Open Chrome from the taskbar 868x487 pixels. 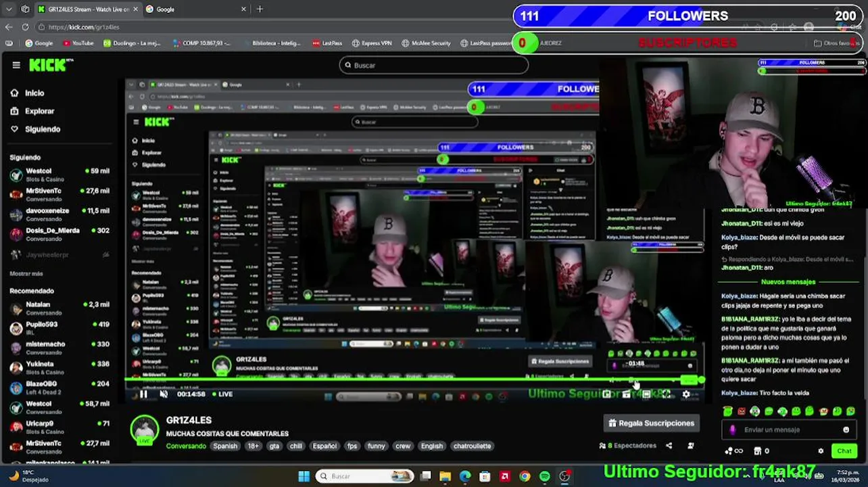click(525, 476)
